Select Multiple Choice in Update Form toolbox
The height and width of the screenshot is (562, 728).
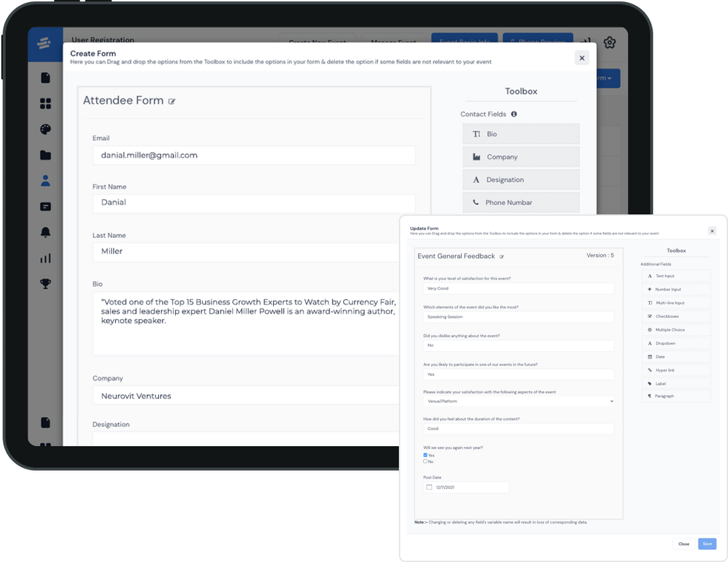coord(677,330)
